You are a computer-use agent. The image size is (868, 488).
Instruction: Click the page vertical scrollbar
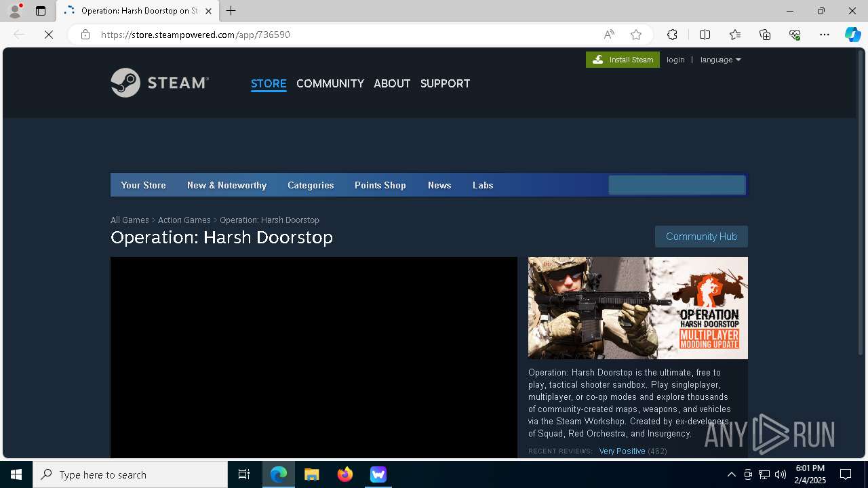pyautogui.click(x=862, y=203)
